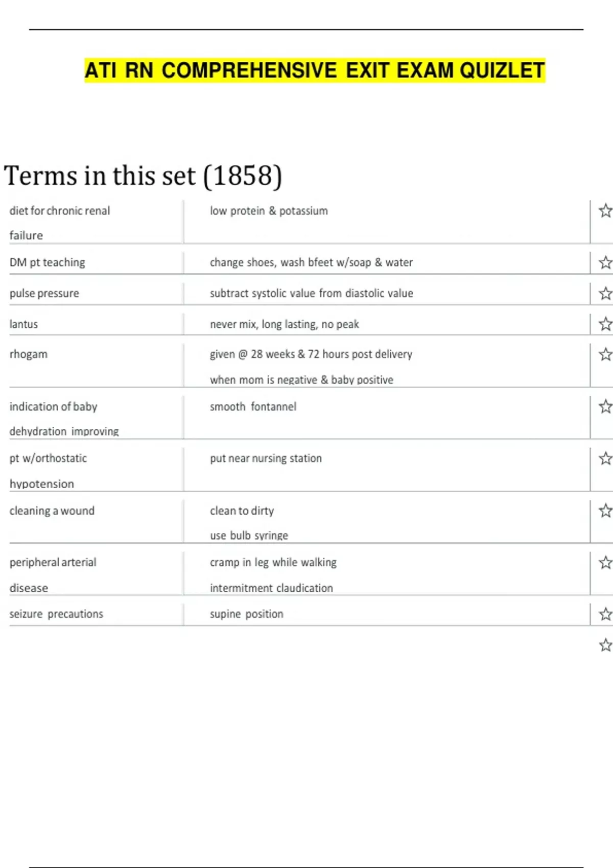Star the peripheral arterial disease term
This screenshot has height=868, width=613.
tap(605, 563)
